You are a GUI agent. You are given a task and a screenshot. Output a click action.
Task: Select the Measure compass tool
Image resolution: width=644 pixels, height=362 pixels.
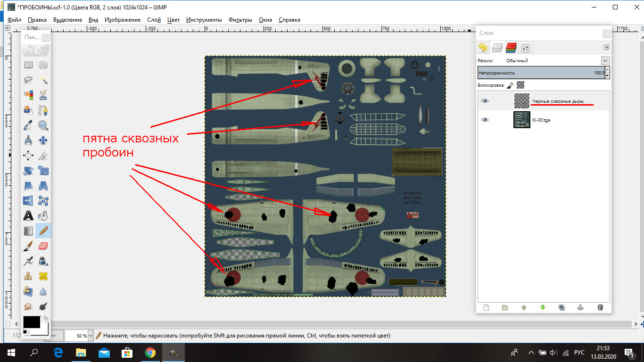[28, 140]
